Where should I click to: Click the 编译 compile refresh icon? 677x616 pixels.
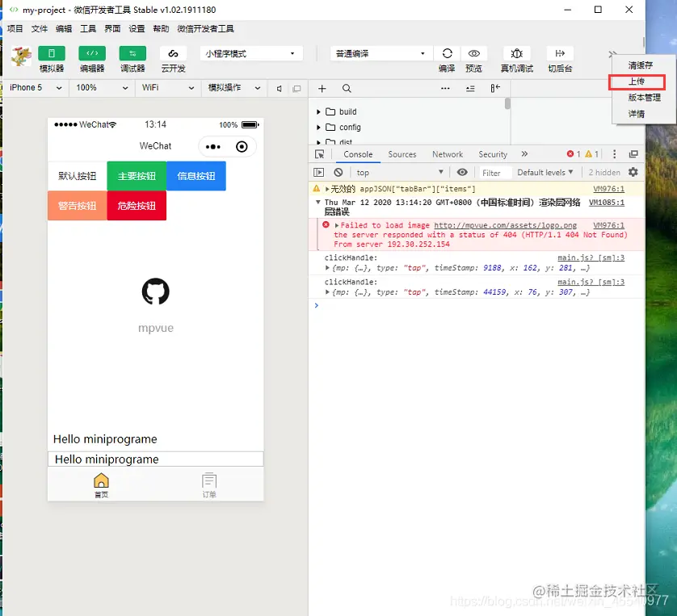447,52
